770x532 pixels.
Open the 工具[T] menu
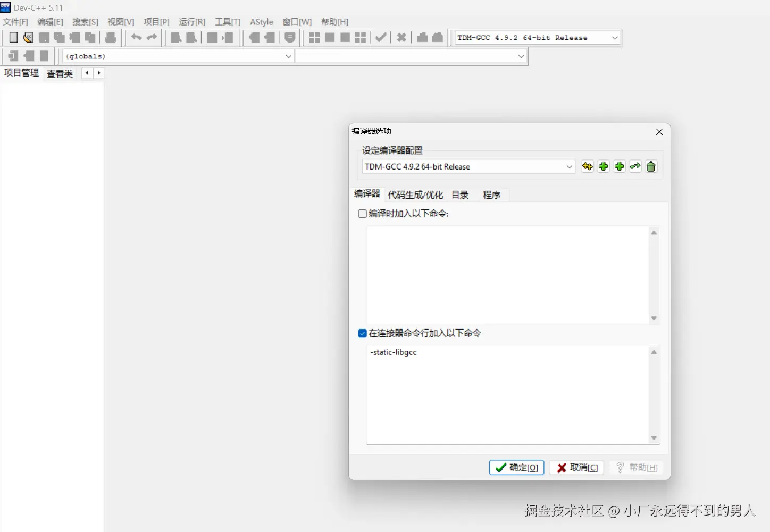pyautogui.click(x=228, y=22)
